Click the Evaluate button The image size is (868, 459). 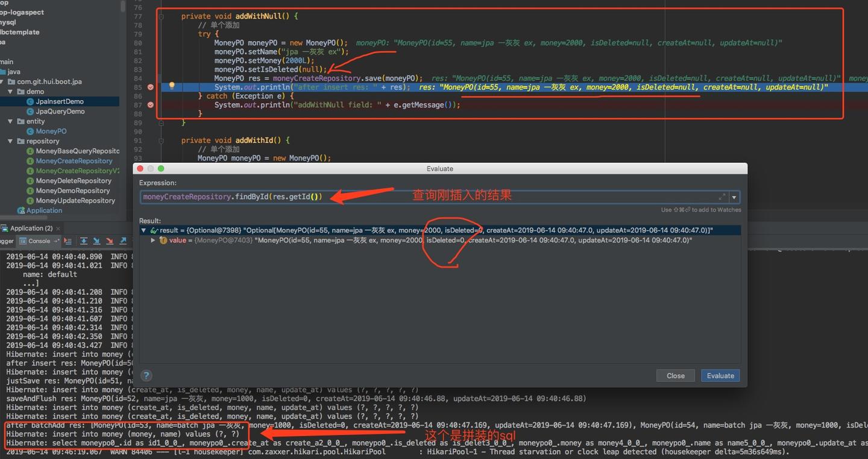[720, 375]
